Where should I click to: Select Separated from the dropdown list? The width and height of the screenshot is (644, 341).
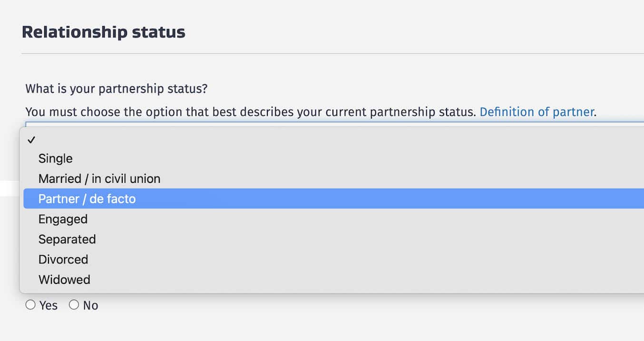pos(67,239)
